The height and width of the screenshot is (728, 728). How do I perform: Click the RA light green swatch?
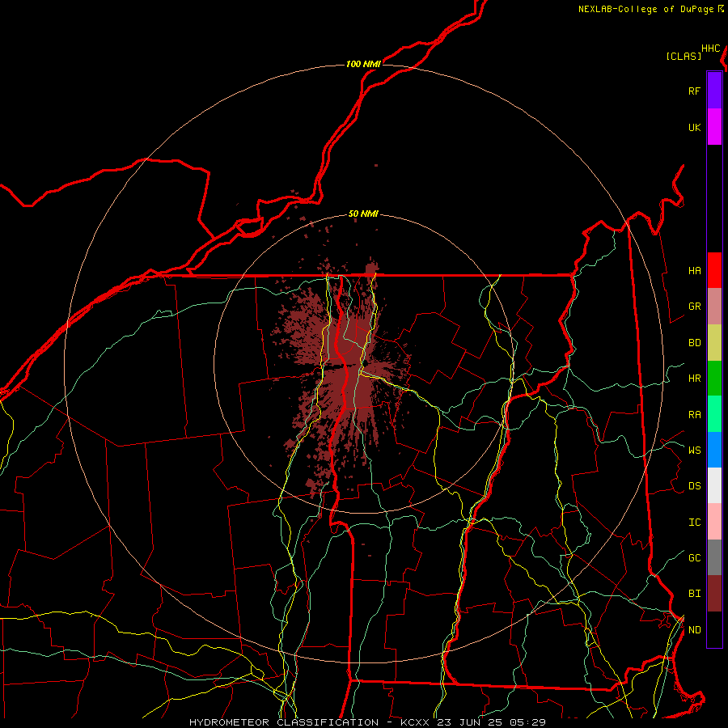coord(714,414)
